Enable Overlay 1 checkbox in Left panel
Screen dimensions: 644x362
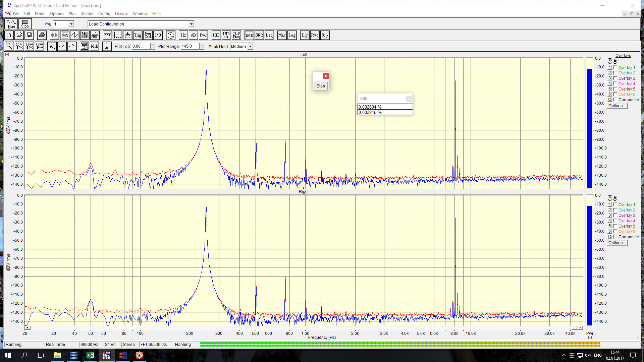pyautogui.click(x=615, y=67)
